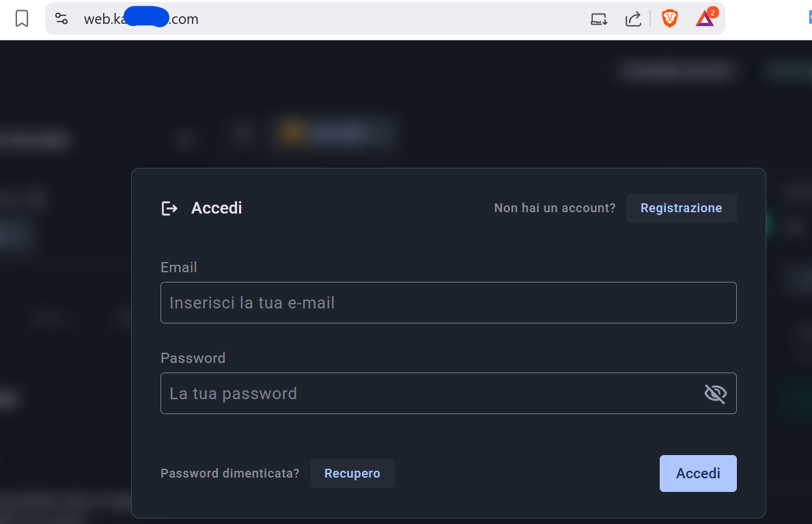
Task: Open the Brave Shields lion icon
Action: tap(669, 19)
